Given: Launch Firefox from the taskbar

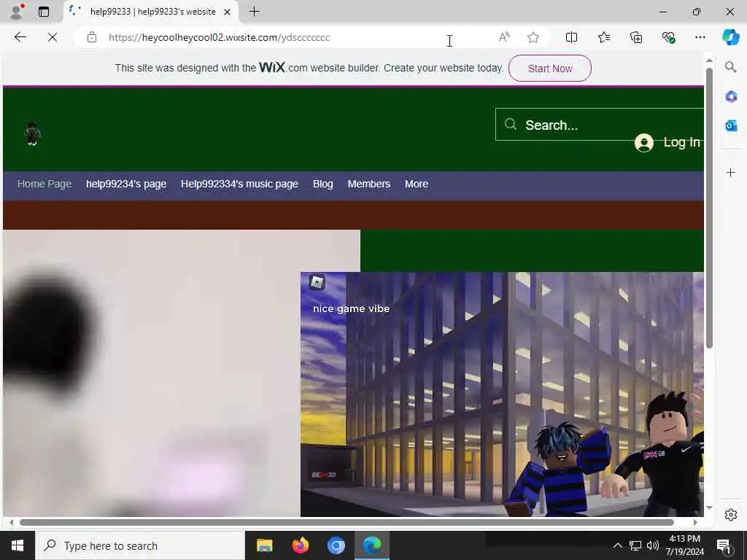Looking at the screenshot, I should click(300, 545).
